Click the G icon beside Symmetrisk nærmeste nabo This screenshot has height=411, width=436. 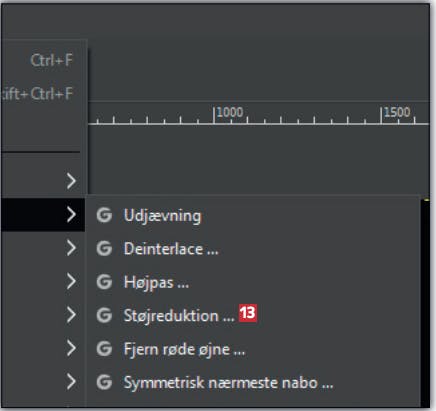pos(104,382)
